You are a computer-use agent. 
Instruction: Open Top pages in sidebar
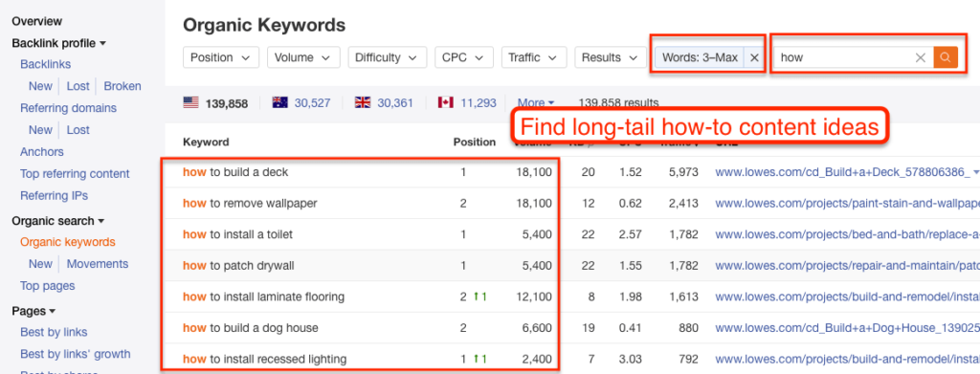48,285
